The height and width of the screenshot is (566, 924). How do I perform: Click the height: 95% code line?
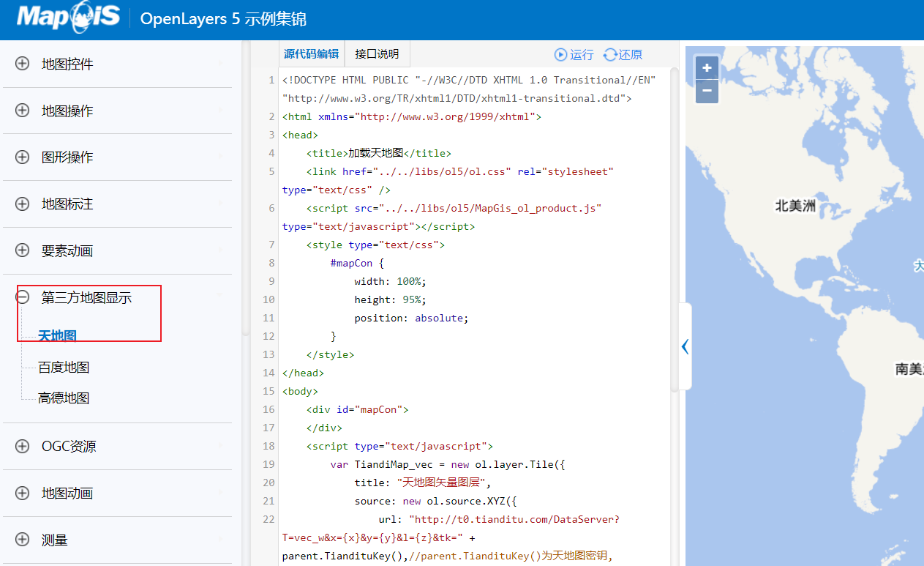[x=390, y=299]
